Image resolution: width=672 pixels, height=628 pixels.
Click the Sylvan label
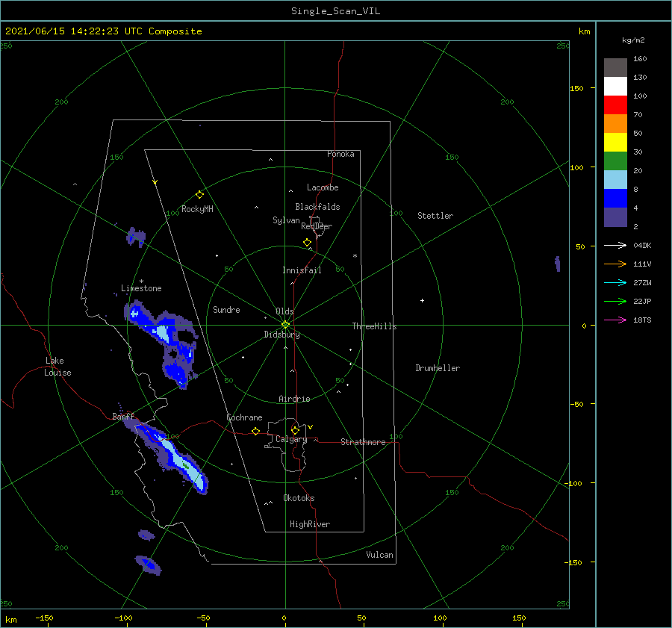(286, 220)
